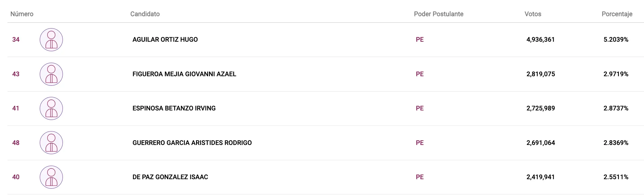The width and height of the screenshot is (644, 195).
Task: Open candidate GUERRERO GARCIA ARISTIDES RODRIGO
Action: point(192,143)
